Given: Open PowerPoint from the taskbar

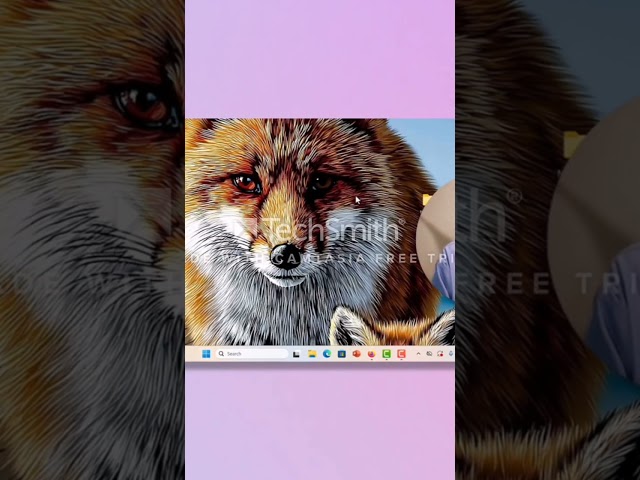Looking at the screenshot, I should (356, 354).
